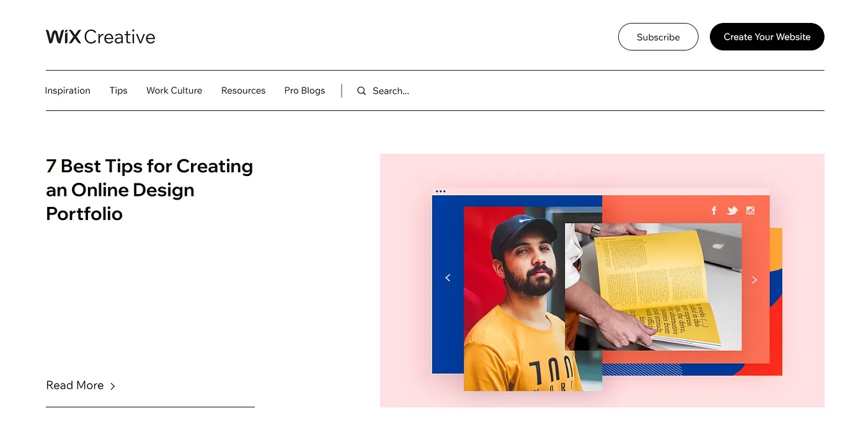This screenshot has height=445, width=868.
Task: Open the 7 Best Tips article headline
Action: [149, 190]
